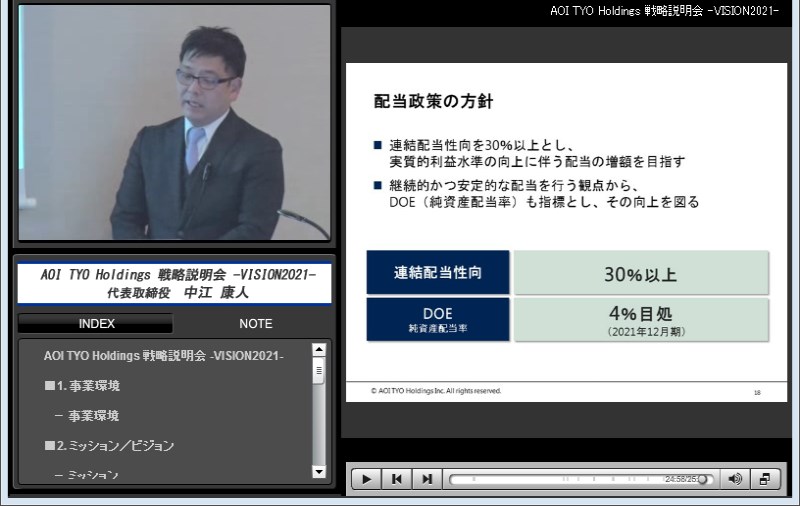Image resolution: width=800 pixels, height=506 pixels.
Task: Switch layout with the window toggle icon
Action: (x=765, y=479)
